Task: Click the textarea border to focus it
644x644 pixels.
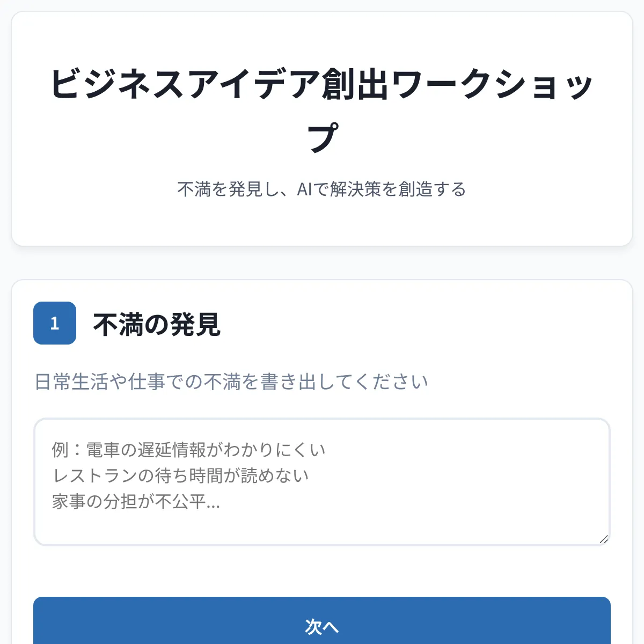Action: 321,420
